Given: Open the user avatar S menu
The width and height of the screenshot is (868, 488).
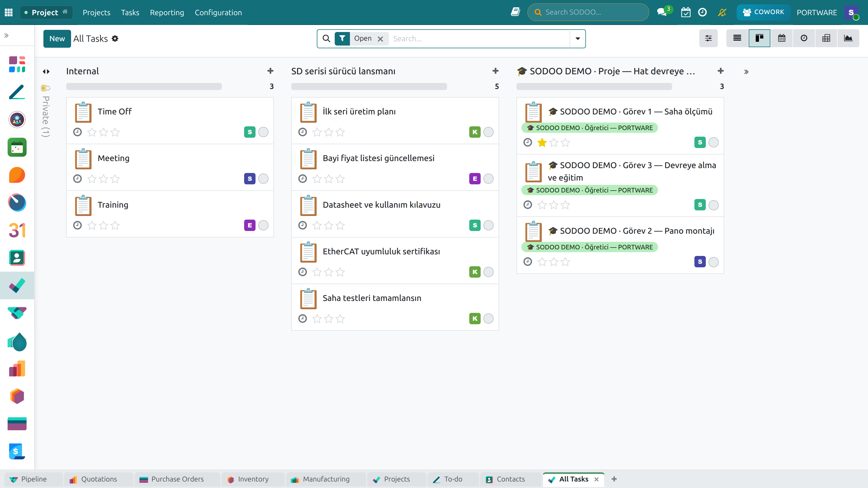Looking at the screenshot, I should [x=851, y=12].
